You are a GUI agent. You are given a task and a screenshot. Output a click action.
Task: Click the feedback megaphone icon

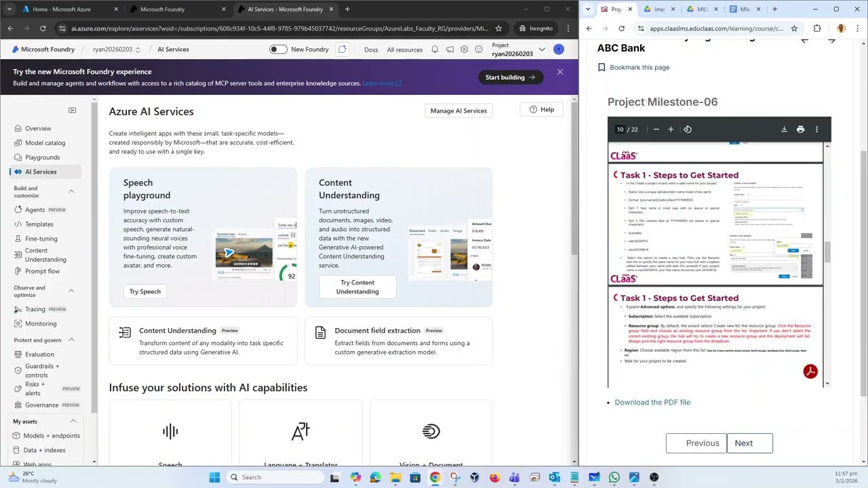[x=450, y=49]
